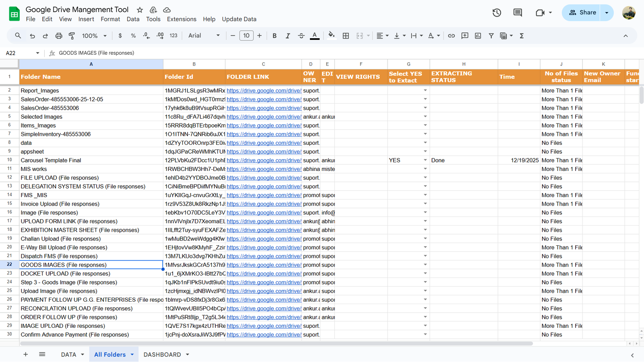Click the paint format roller icon
This screenshot has height=362, width=644.
click(72, 36)
